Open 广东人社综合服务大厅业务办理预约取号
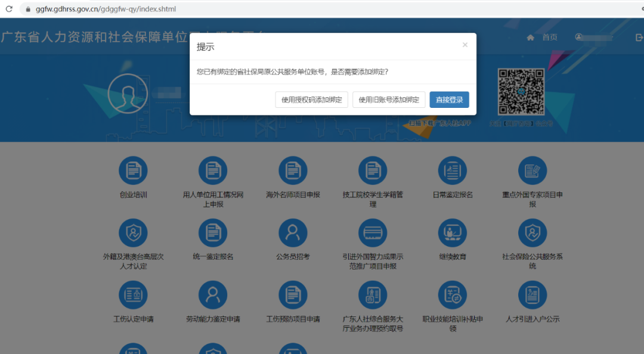The image size is (644, 354). 372,294
